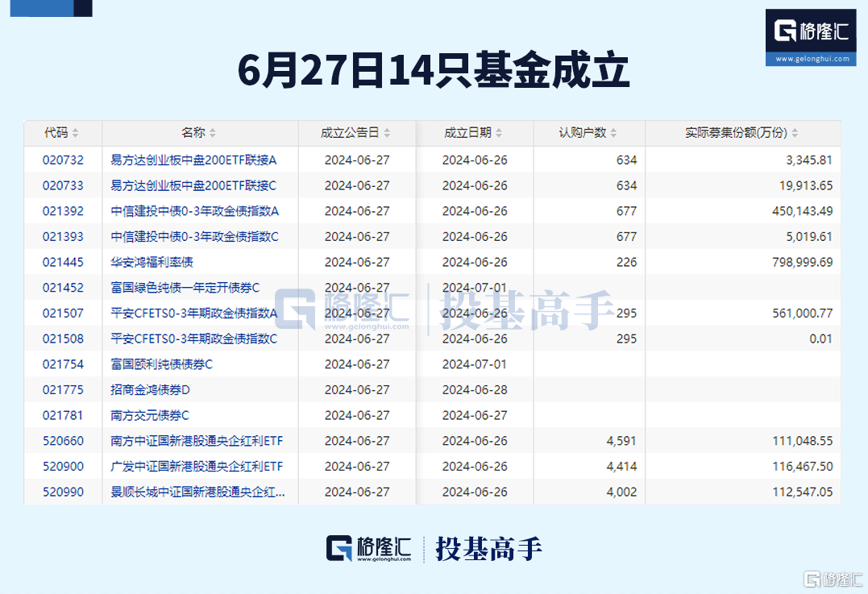Image resolution: width=868 pixels, height=594 pixels.
Task: Click www.gelonghui.com URL under top-right logo
Action: [x=812, y=59]
